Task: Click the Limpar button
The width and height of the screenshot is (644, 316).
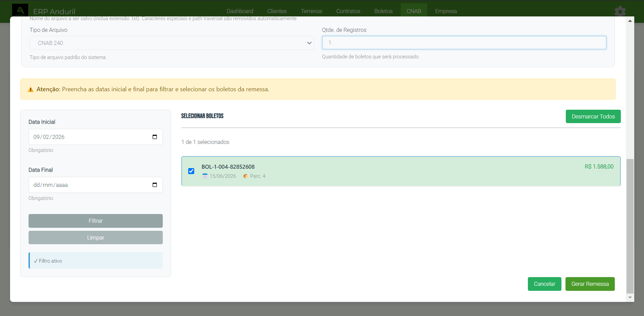Action: [95, 237]
